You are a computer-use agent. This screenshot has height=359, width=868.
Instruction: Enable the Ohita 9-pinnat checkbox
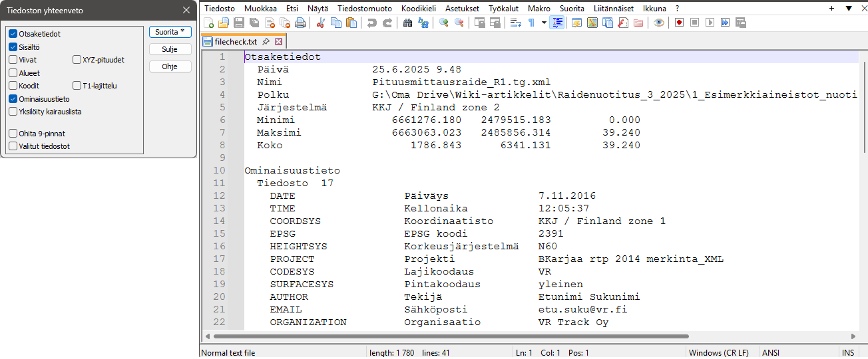[13, 133]
